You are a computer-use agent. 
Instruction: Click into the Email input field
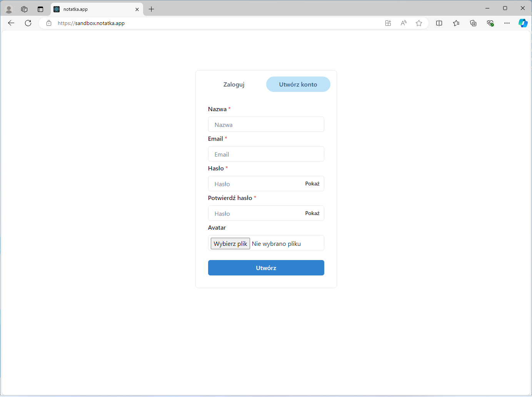pyautogui.click(x=266, y=154)
